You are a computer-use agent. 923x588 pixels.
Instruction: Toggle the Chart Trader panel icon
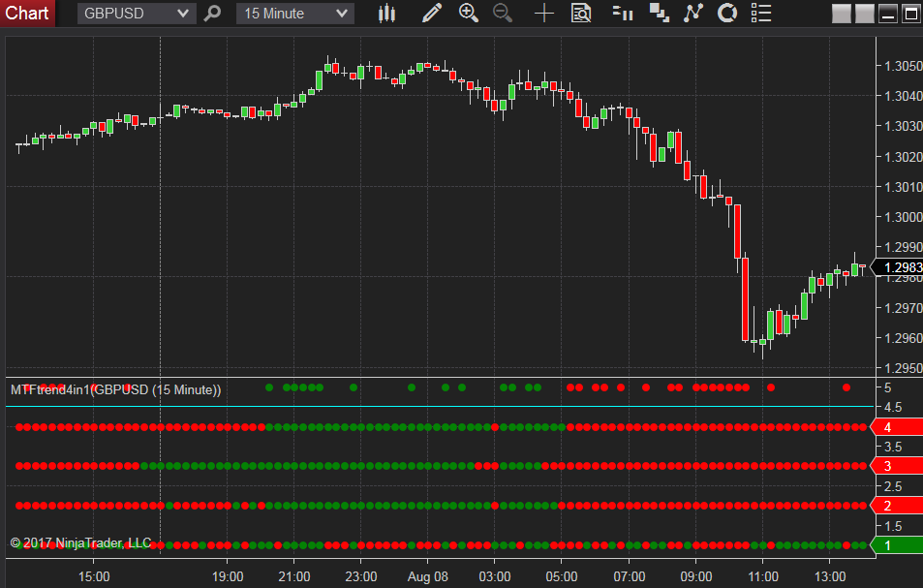pyautogui.click(x=621, y=14)
